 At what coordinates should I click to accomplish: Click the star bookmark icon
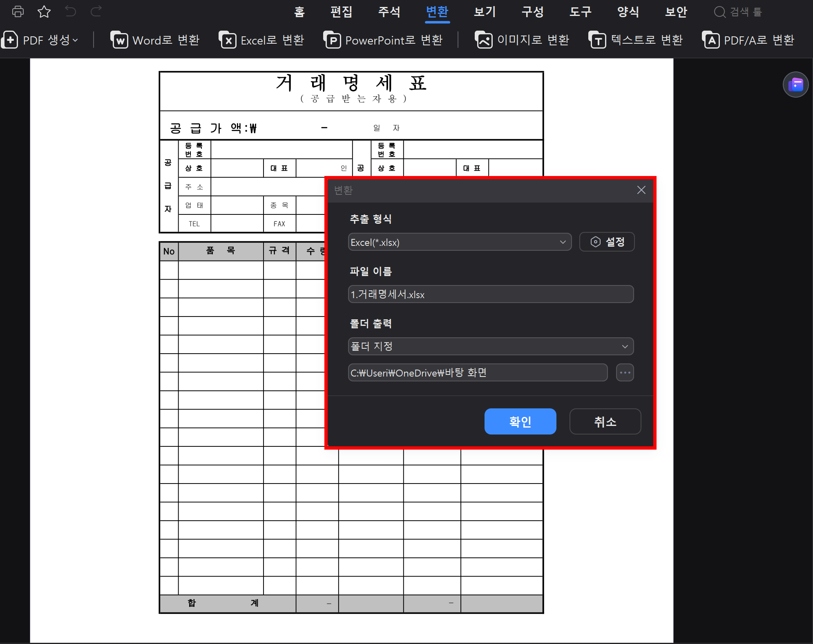[x=44, y=11]
